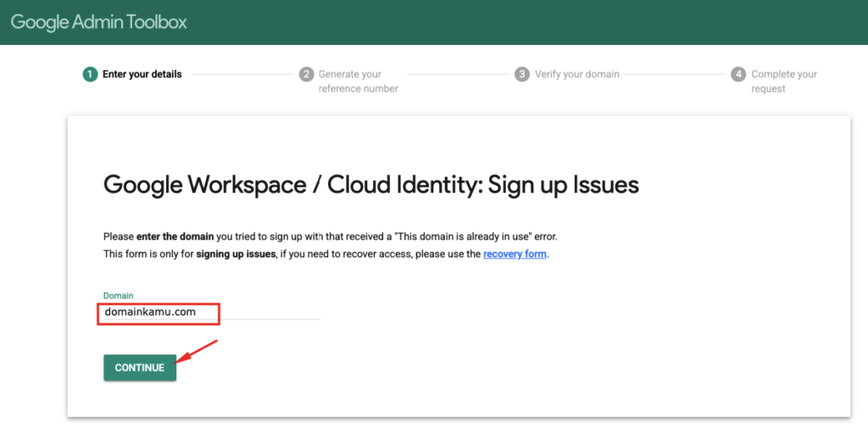Click 'Generate your reference number' step label
868x443 pixels.
click(359, 81)
